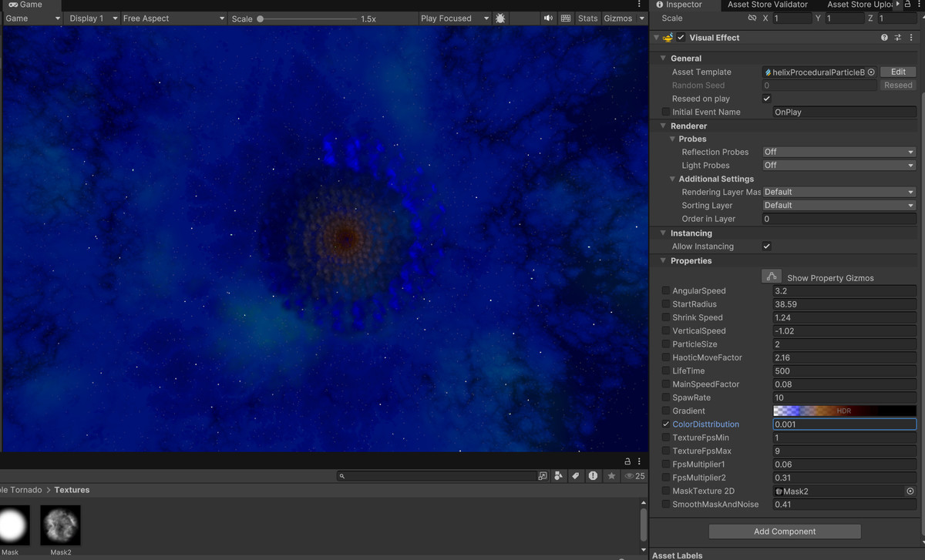Click the keyboard shortcuts icon in Game toolbar
925x560 pixels.
pos(566,18)
